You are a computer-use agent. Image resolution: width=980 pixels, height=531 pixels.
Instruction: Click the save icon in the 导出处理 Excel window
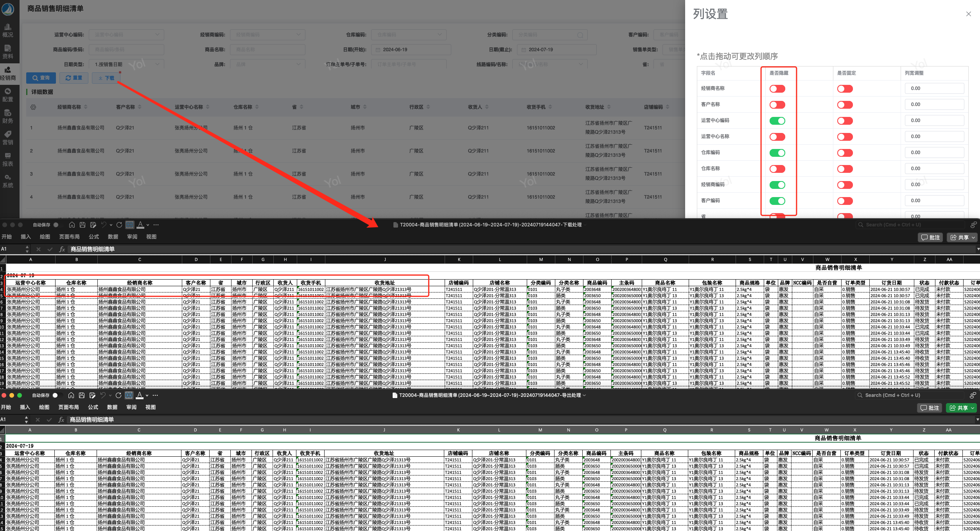[x=82, y=395]
